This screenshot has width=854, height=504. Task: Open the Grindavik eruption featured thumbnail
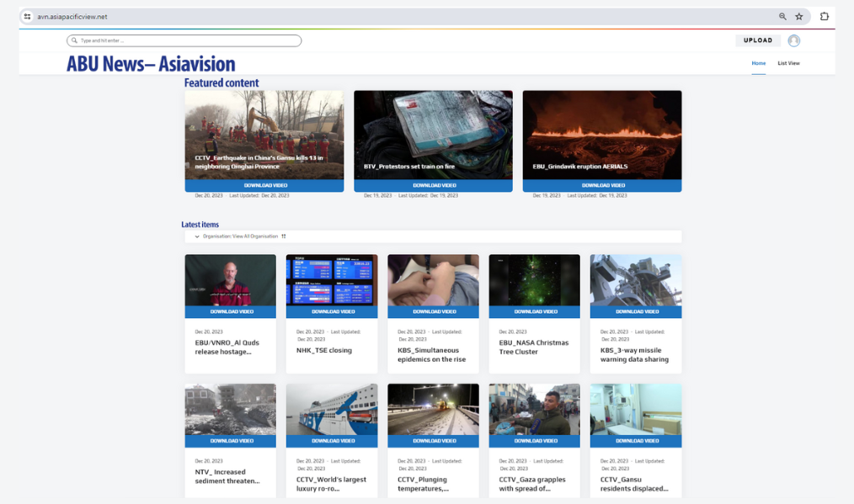602,135
